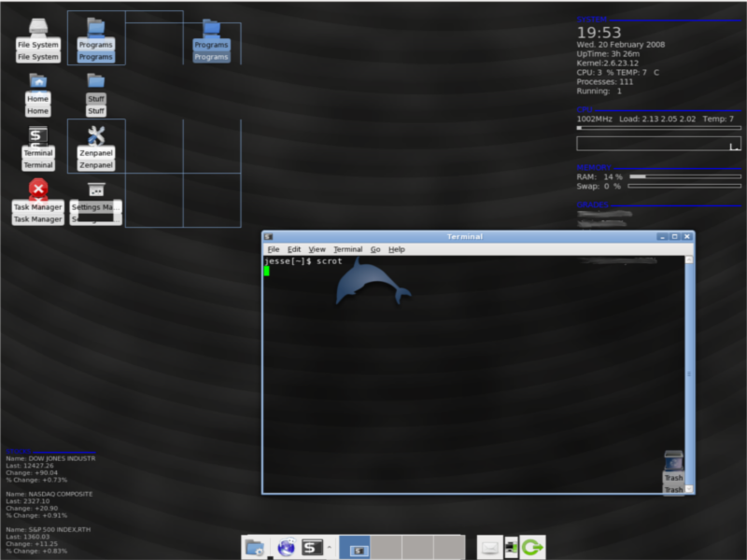Click the green logout arrow in the panel

click(x=533, y=547)
